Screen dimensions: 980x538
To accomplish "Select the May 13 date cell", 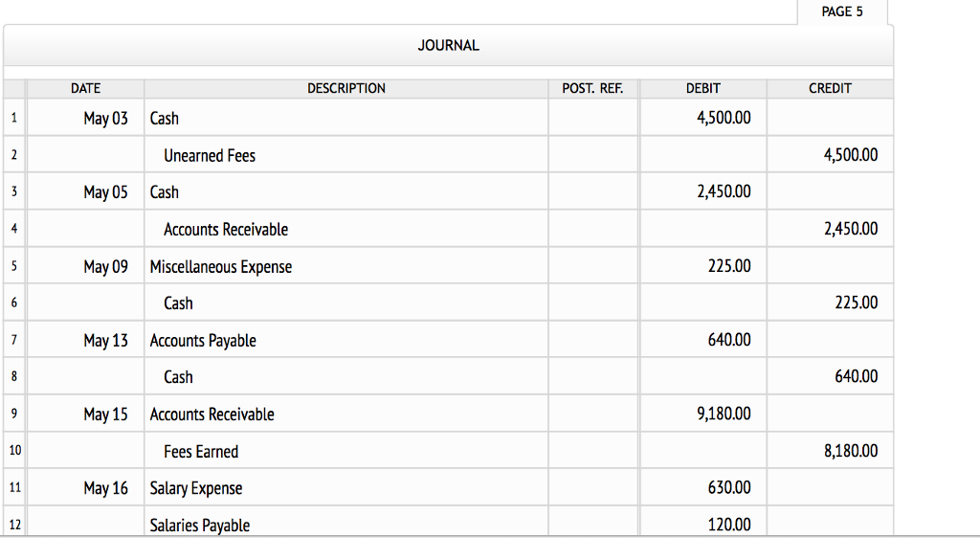I will 85,339.
